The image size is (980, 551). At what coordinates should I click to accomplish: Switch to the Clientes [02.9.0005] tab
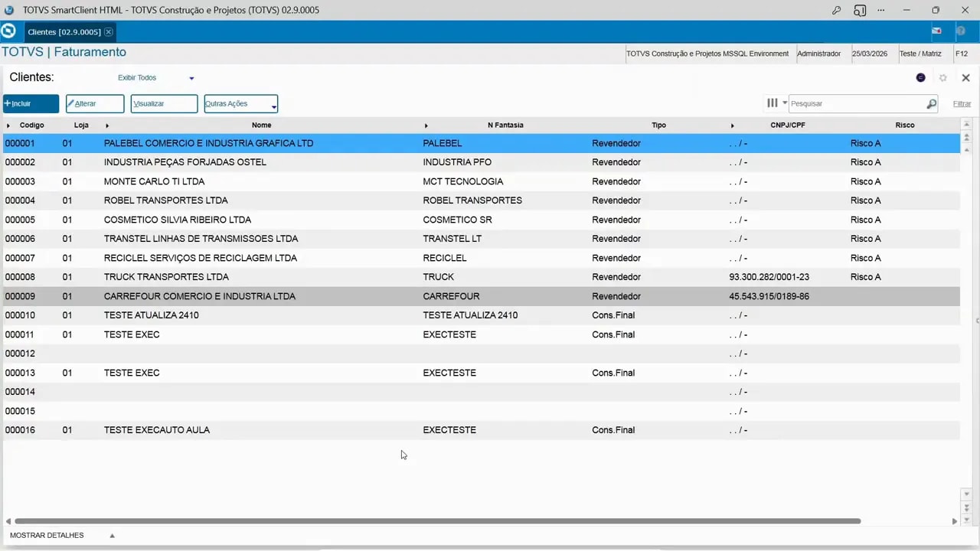tap(64, 31)
